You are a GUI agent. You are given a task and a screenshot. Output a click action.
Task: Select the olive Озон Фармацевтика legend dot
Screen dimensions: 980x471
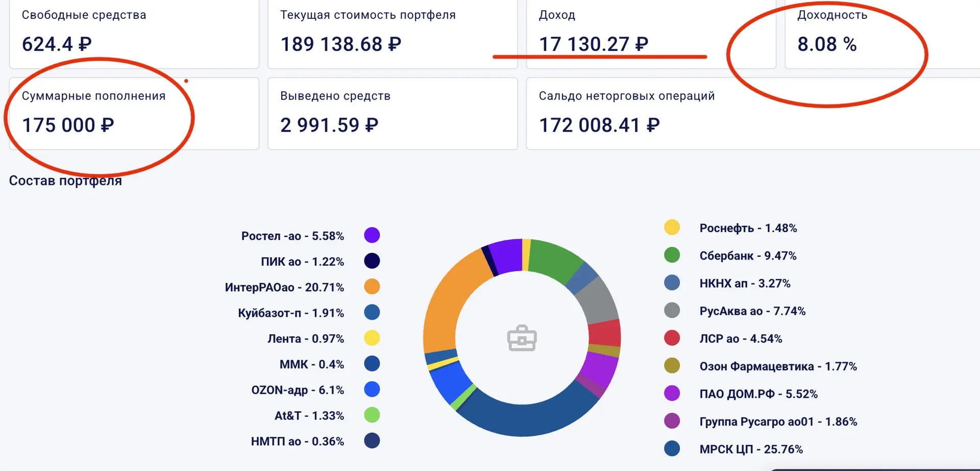point(672,366)
